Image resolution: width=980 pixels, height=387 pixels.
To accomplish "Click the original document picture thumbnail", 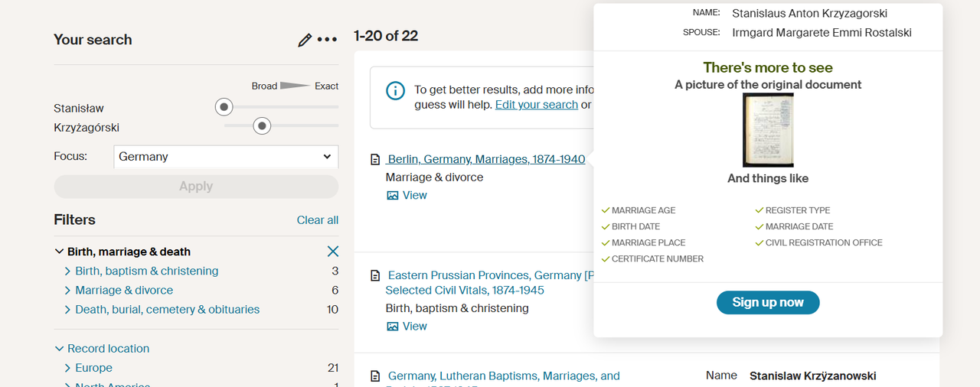I will [768, 130].
